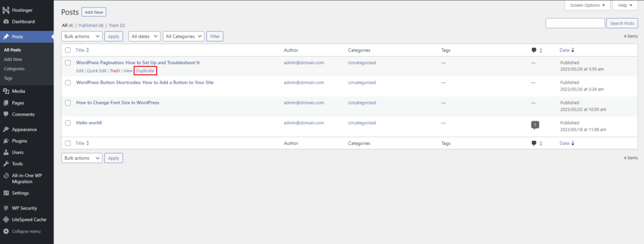Click the Plugins plug icon in sidebar

coord(6,141)
